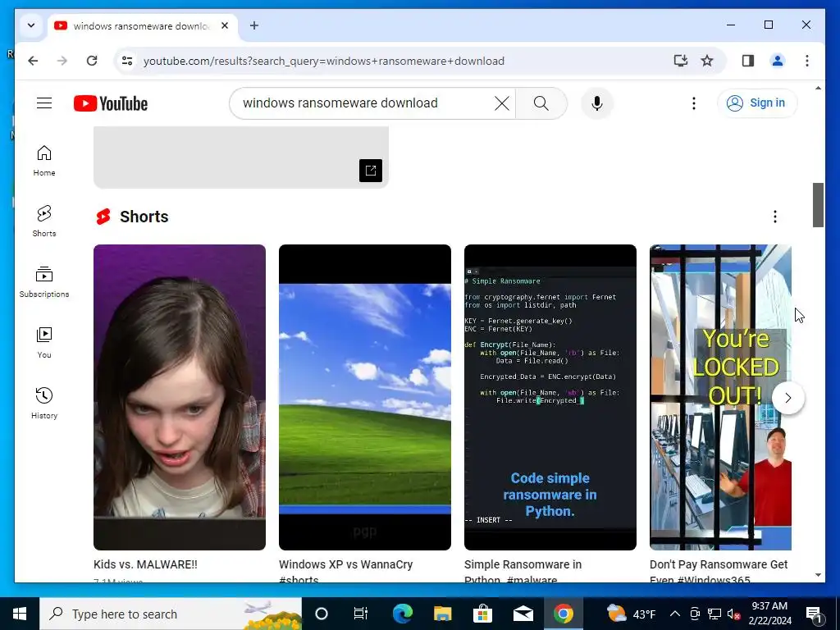This screenshot has width=840, height=630.
Task: Open Chrome profile avatar
Action: coord(778,61)
